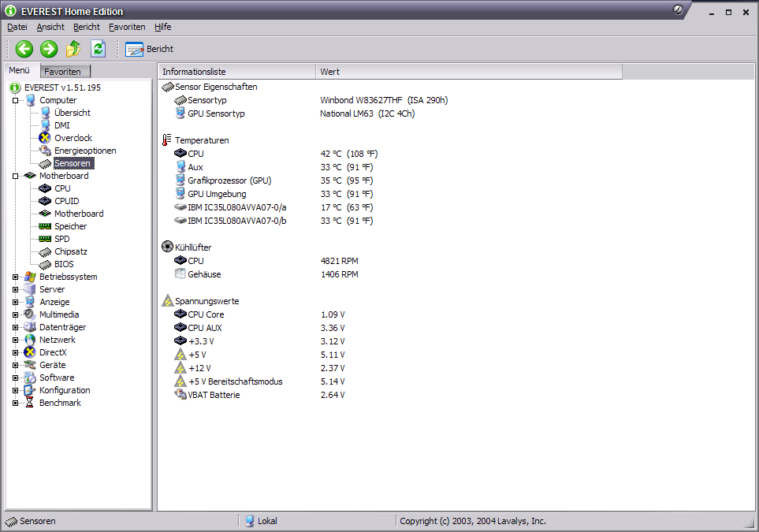Click the Kühllüfter fan icon
This screenshot has height=532, width=759.
tap(167, 247)
